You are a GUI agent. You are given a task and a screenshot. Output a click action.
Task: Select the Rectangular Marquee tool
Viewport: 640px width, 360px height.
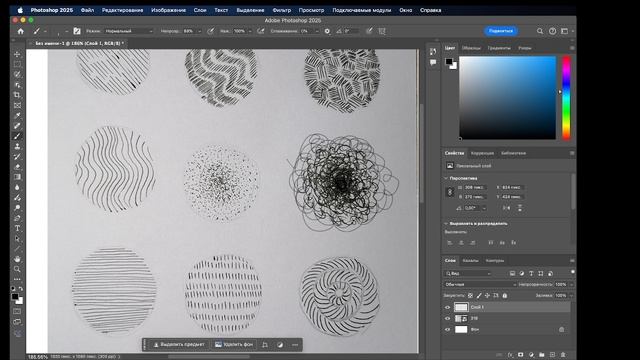[17, 64]
